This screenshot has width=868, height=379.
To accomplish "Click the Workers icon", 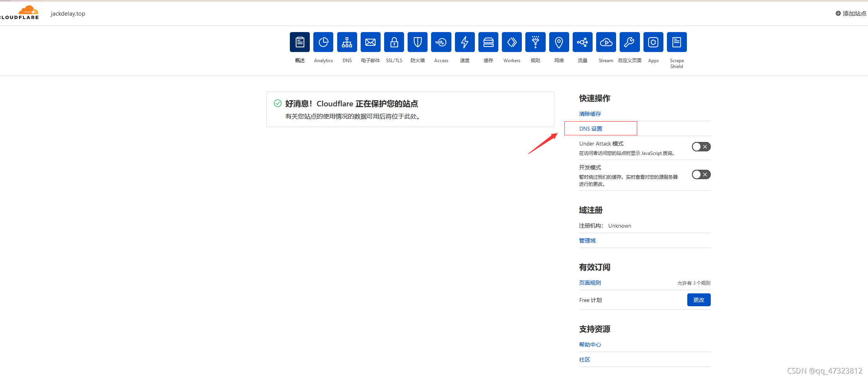I will [x=512, y=42].
